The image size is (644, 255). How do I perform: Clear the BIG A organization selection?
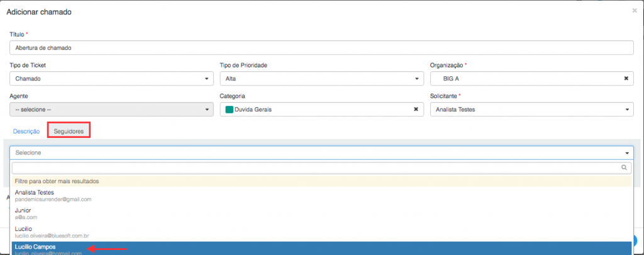tap(626, 78)
